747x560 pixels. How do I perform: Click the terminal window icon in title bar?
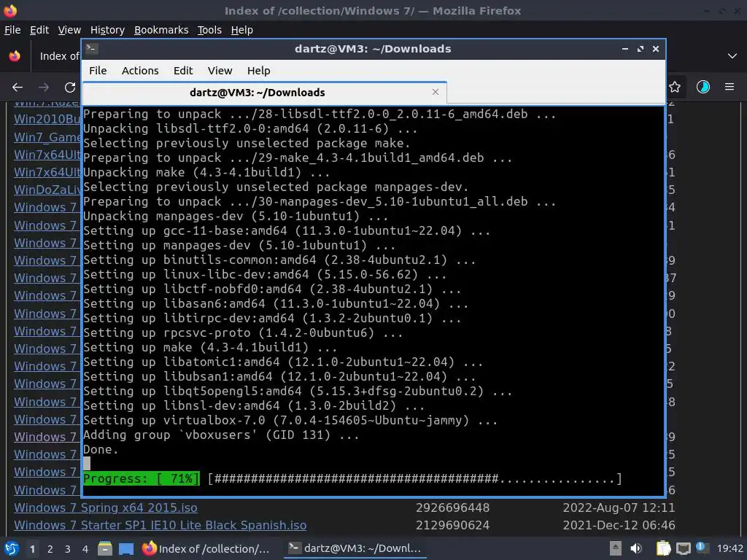coord(92,48)
